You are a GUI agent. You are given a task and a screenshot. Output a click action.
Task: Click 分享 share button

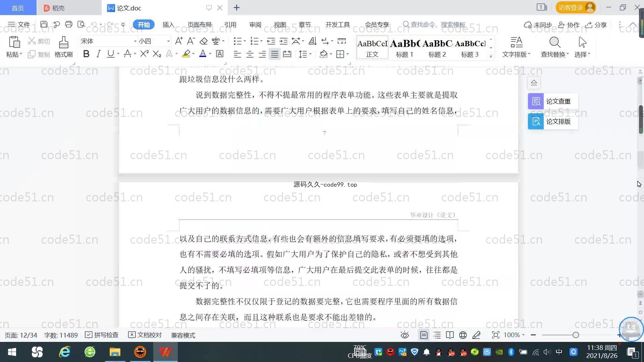pyautogui.click(x=596, y=24)
